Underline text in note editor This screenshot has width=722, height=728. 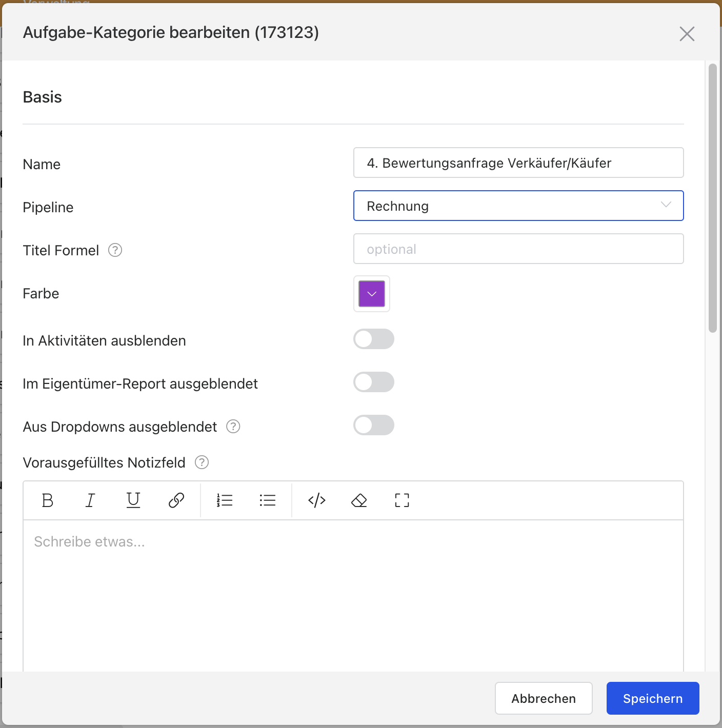coord(133,500)
